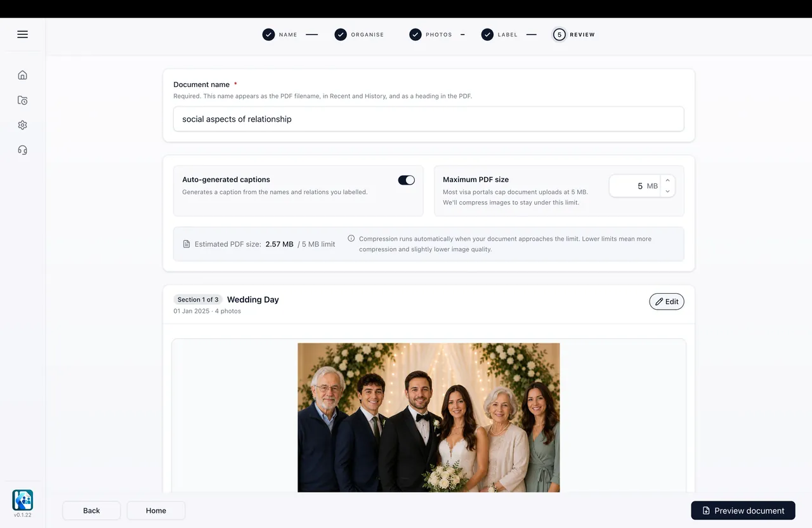Click the Home button in footer

pyautogui.click(x=156, y=510)
